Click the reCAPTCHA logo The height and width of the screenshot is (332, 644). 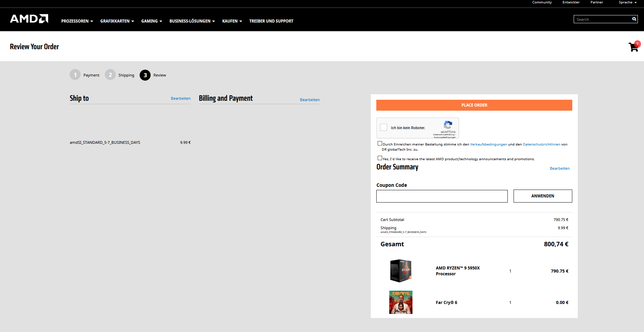[448, 125]
